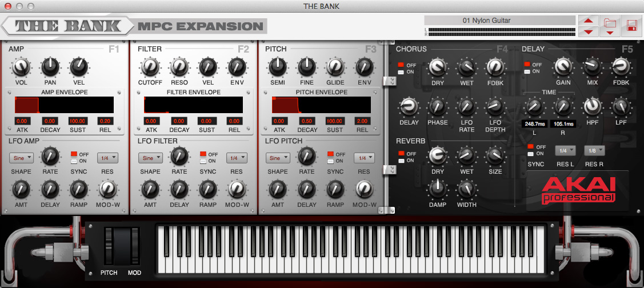The image size is (644, 288).
Task: Select the CHORUS F4 panel header
Action: coord(502,49)
